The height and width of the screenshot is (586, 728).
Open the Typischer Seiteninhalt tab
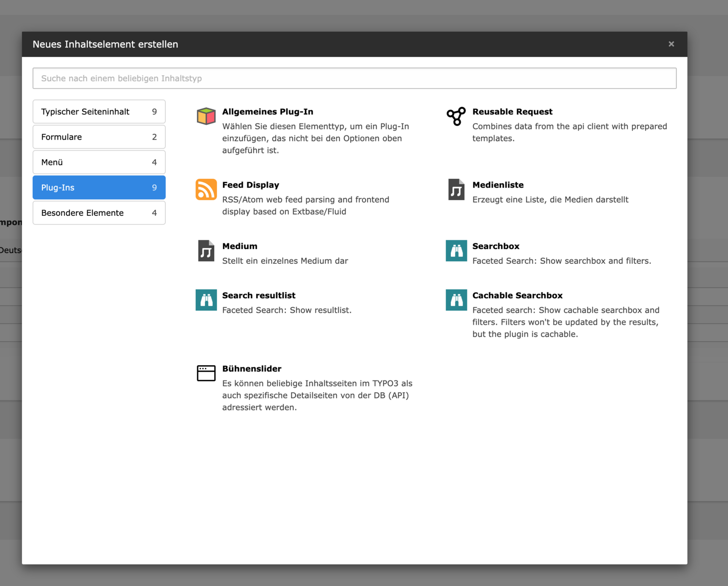(99, 112)
